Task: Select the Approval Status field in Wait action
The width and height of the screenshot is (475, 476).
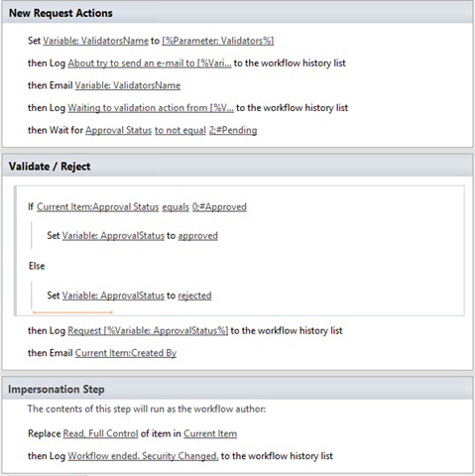Action: pos(118,130)
